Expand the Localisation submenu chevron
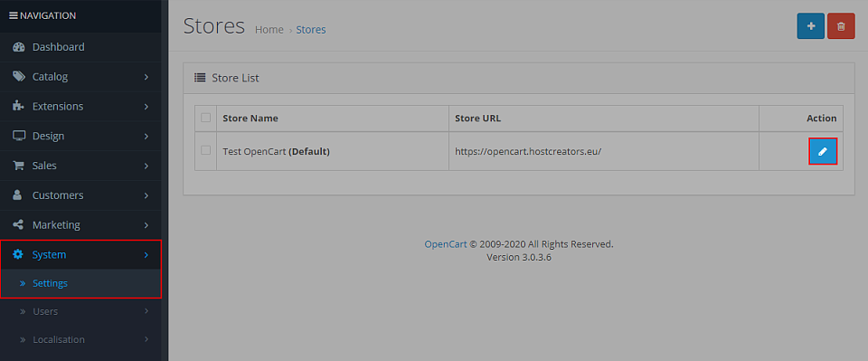The height and width of the screenshot is (361, 868). click(146, 339)
